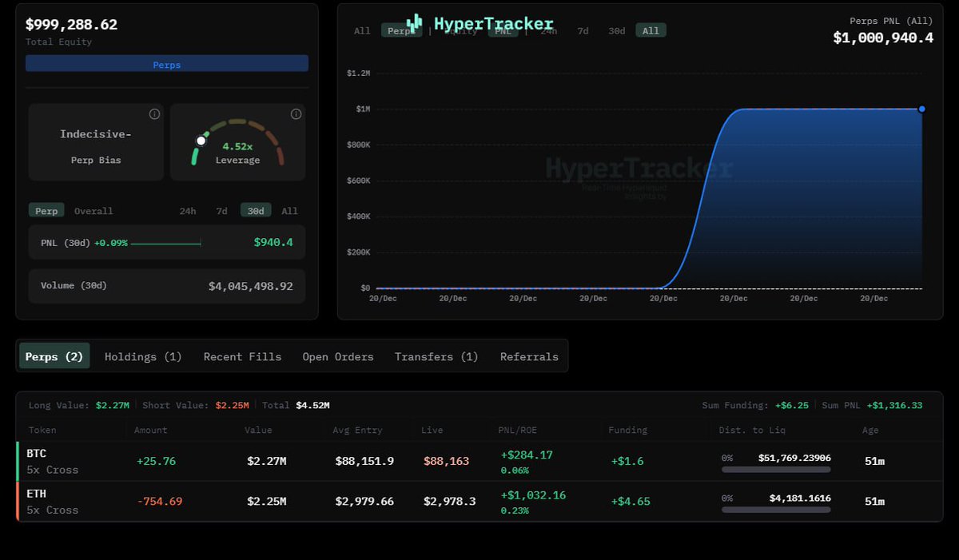Viewport: 959px width, 560px height.
Task: Click the info icon on Leverage card
Action: [x=296, y=114]
